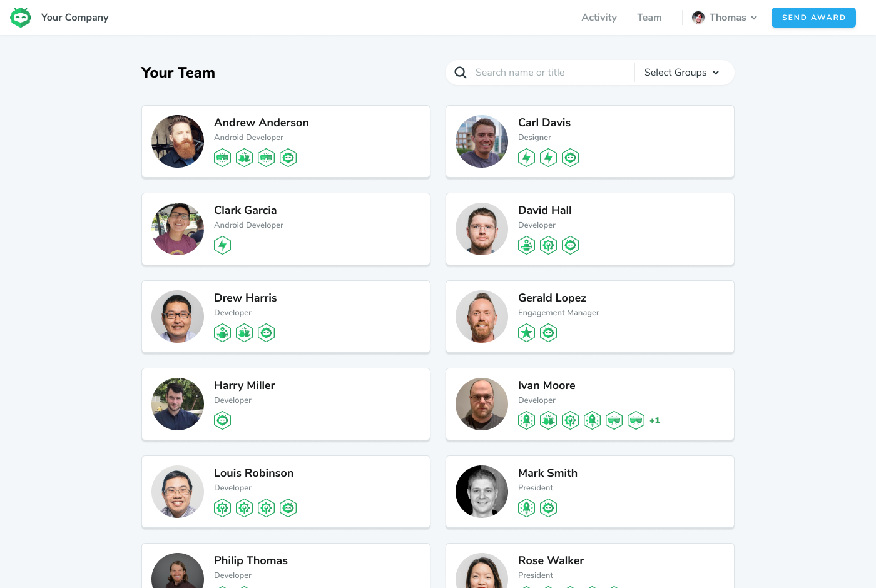
Task: Open Louis Robinson's profile name link
Action: point(253,473)
